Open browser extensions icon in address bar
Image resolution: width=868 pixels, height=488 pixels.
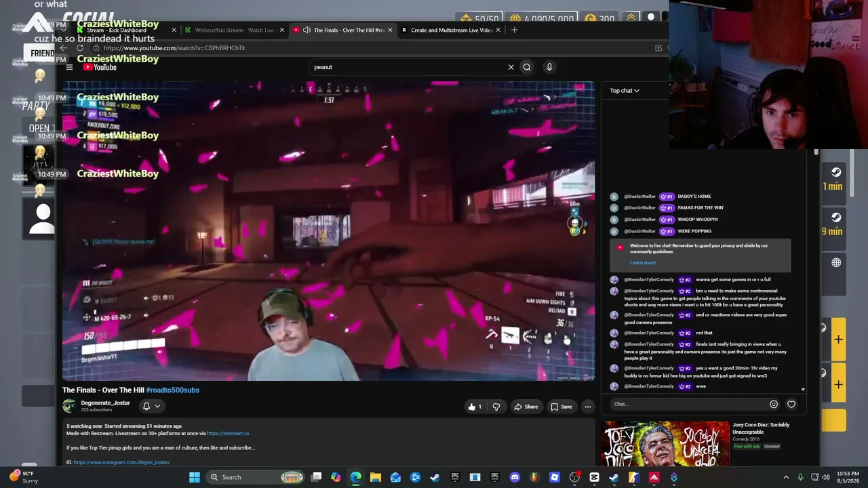click(658, 48)
